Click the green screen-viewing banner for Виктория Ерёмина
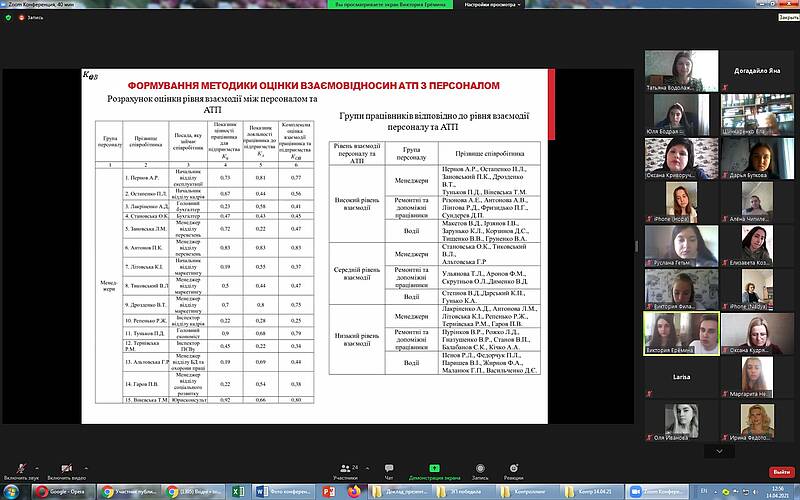Image resolution: width=800 pixels, height=500 pixels. (390, 4)
